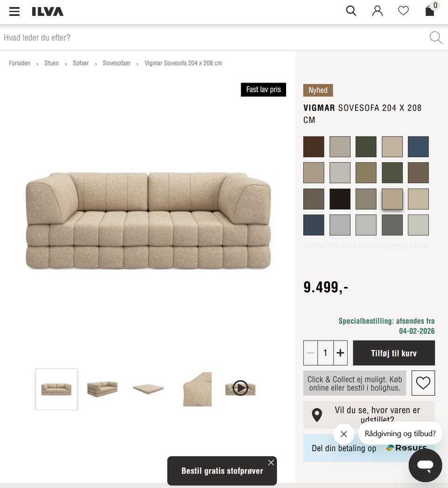Close the Rådgivning og tilbud prompt
Screen dimensions: 448x488
[344, 434]
